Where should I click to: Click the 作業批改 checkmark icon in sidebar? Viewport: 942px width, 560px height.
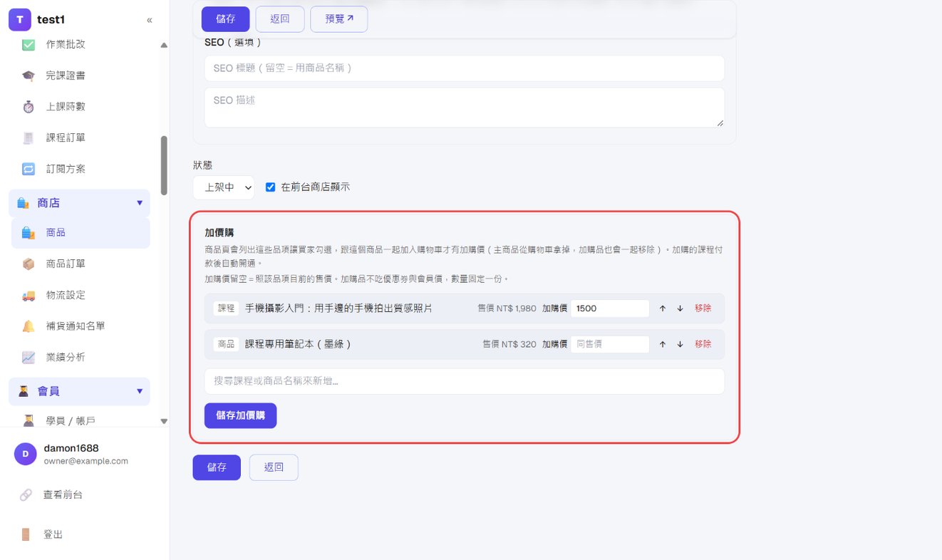click(29, 44)
